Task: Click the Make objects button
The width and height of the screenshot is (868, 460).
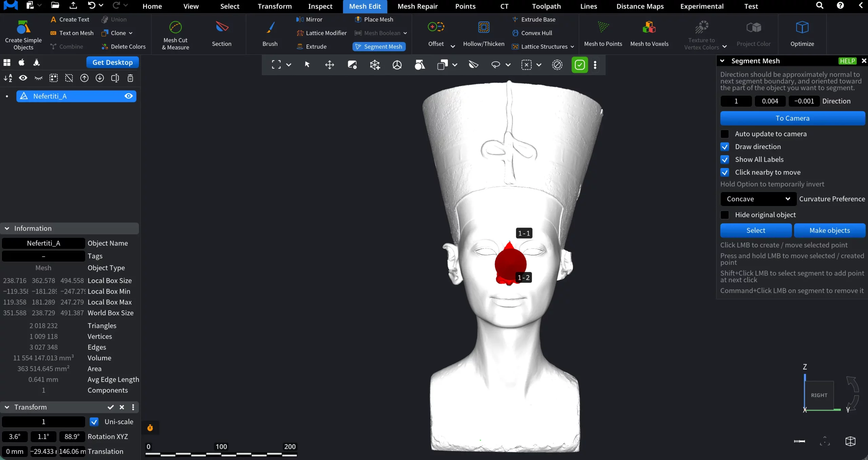Action: click(829, 230)
